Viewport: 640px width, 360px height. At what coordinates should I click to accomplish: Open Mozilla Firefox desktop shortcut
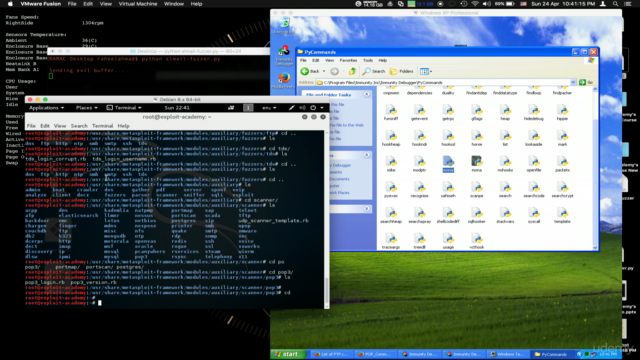click(284, 80)
